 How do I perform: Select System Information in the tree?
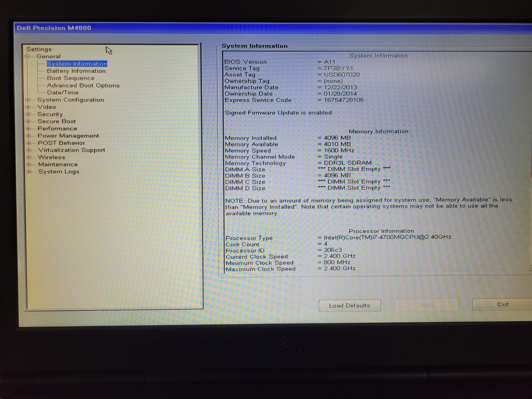[77, 64]
